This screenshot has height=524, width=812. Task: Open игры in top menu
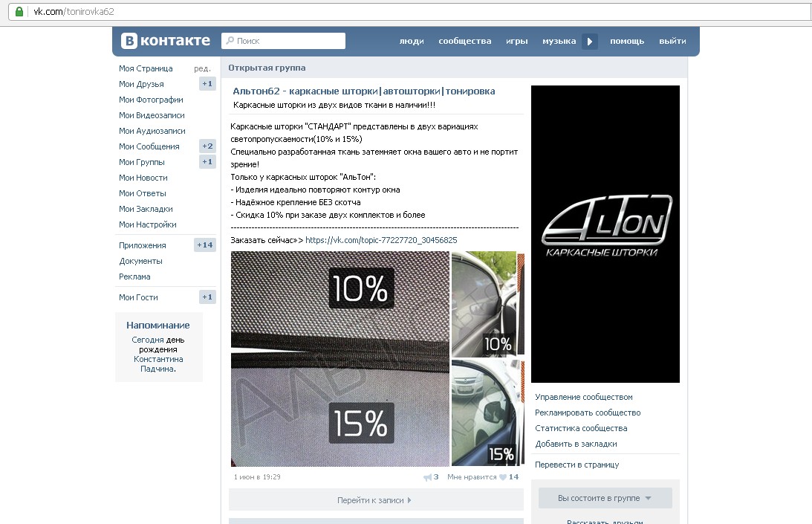517,41
